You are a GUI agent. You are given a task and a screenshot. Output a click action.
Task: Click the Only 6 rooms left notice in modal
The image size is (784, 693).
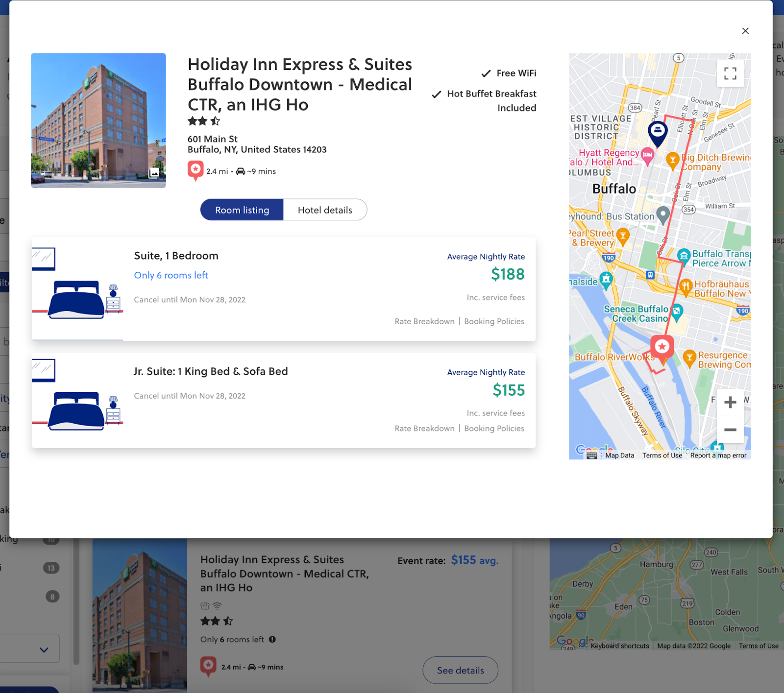point(171,275)
